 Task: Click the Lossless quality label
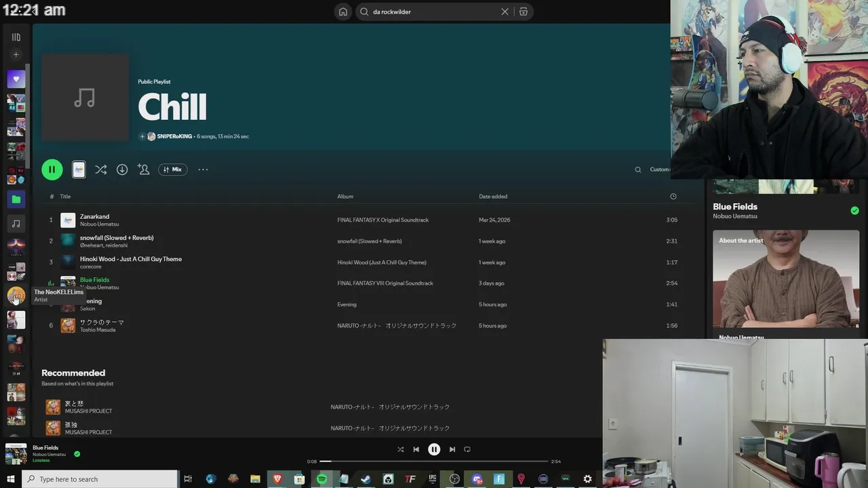tap(41, 461)
